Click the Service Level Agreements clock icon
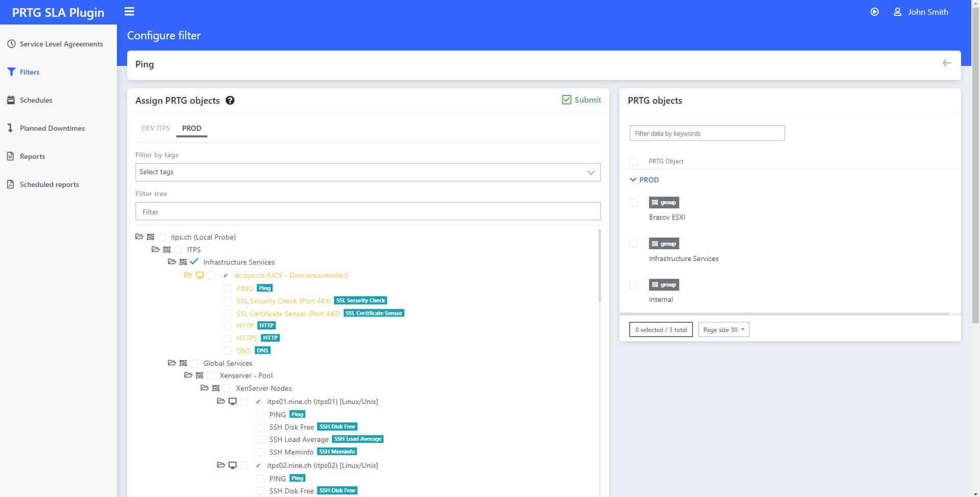Image resolution: width=980 pixels, height=497 pixels. coord(11,44)
